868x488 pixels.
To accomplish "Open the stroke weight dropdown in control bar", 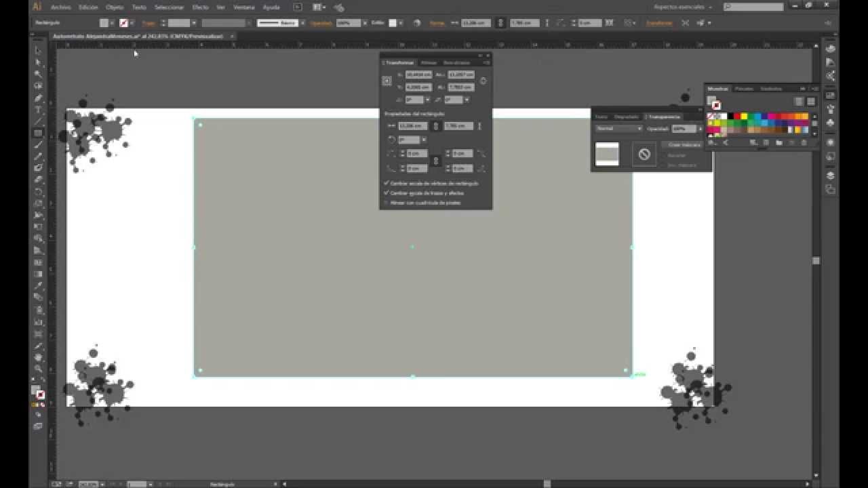I will click(x=193, y=22).
